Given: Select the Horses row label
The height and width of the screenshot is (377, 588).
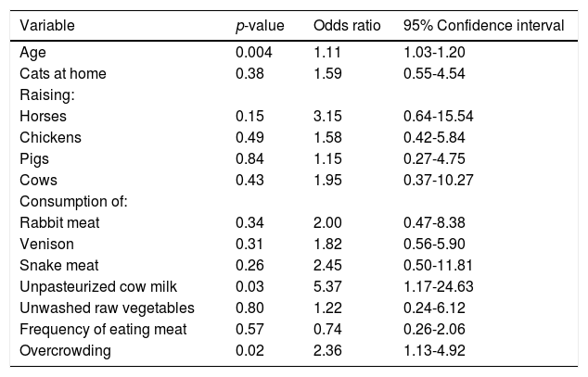Looking at the screenshot, I should point(42,116).
